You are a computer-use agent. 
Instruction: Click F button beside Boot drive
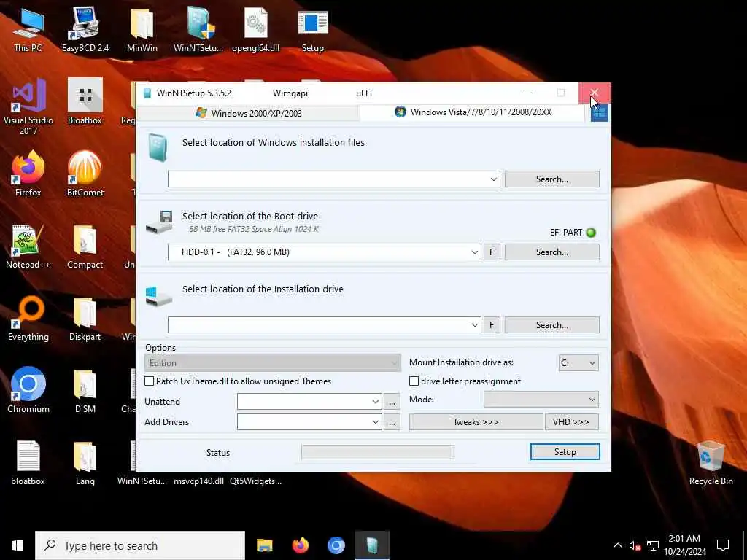pyautogui.click(x=492, y=252)
